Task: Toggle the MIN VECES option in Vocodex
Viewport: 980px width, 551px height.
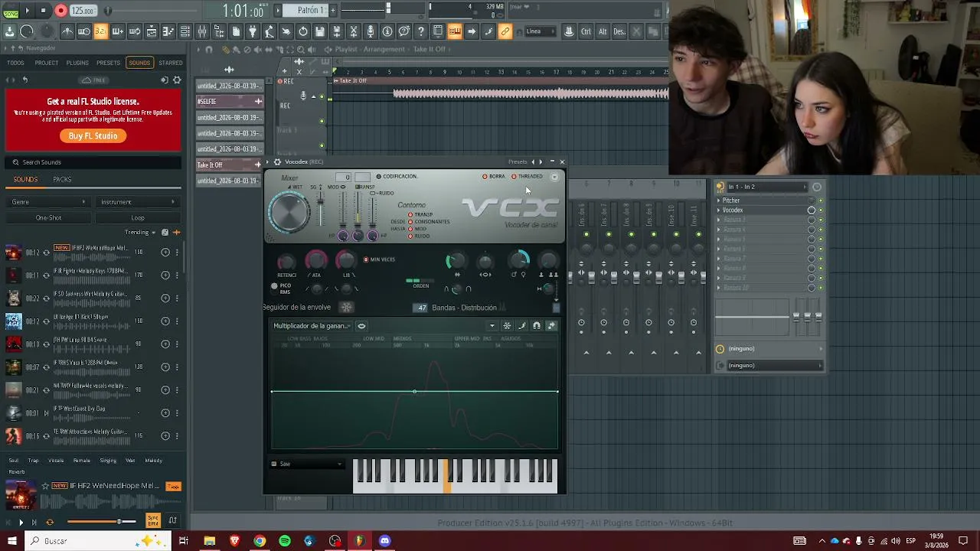Action: tap(380, 259)
